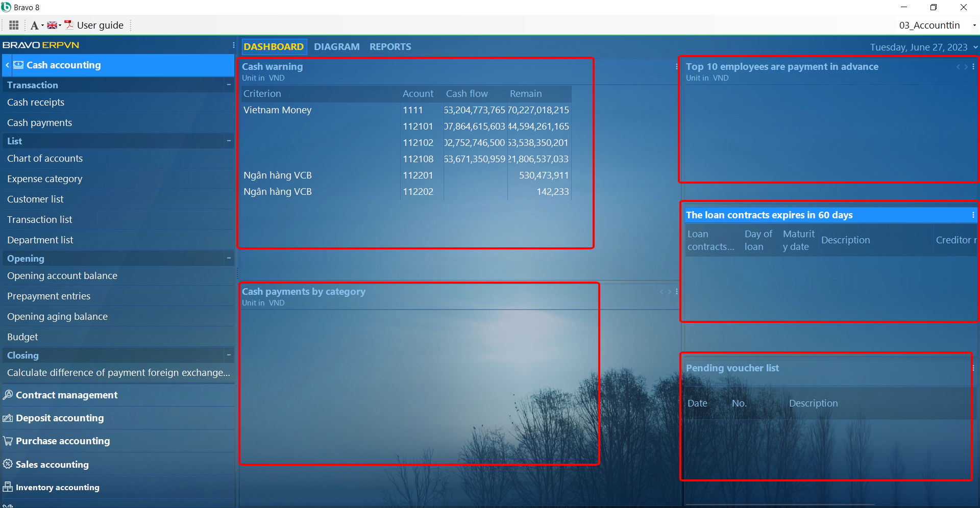Click the back chevron beside Cash accounting
This screenshot has width=980, height=508.
click(7, 65)
